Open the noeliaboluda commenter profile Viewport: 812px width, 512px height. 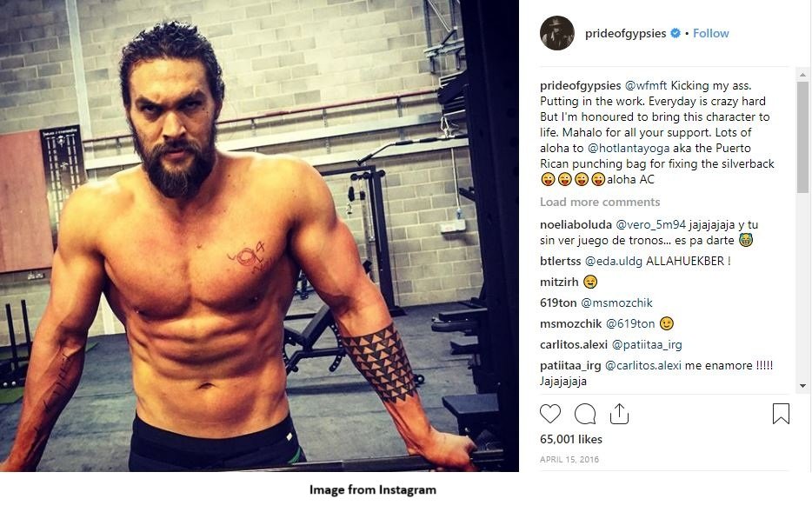click(576, 224)
